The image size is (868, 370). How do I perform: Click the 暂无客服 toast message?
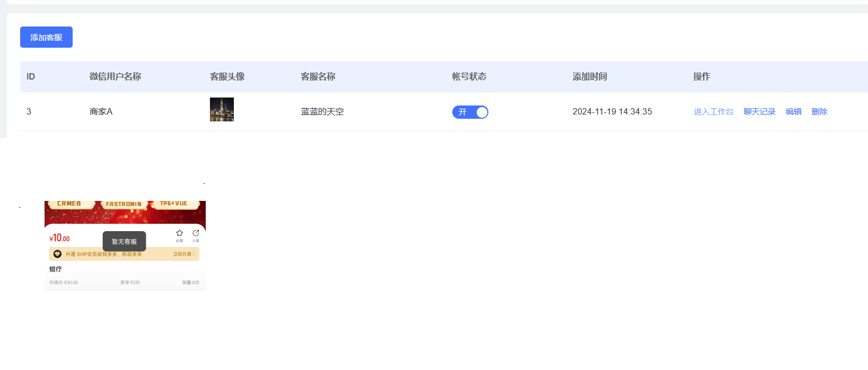(124, 241)
